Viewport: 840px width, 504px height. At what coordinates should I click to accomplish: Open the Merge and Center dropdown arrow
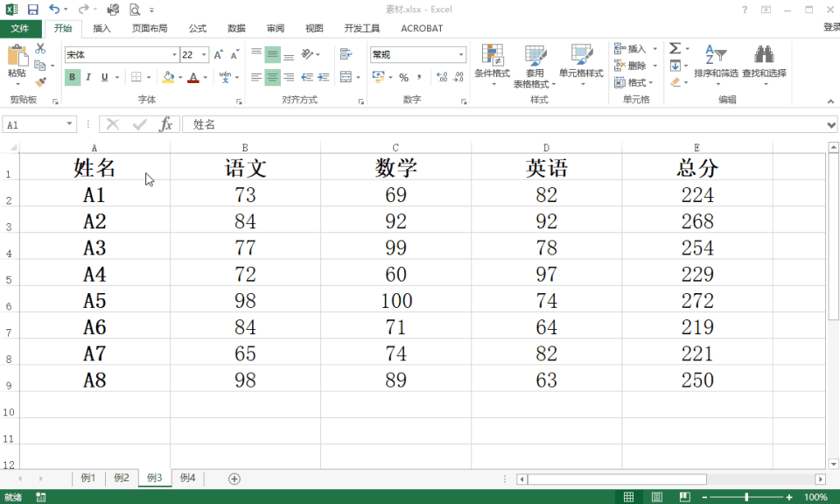click(x=358, y=77)
